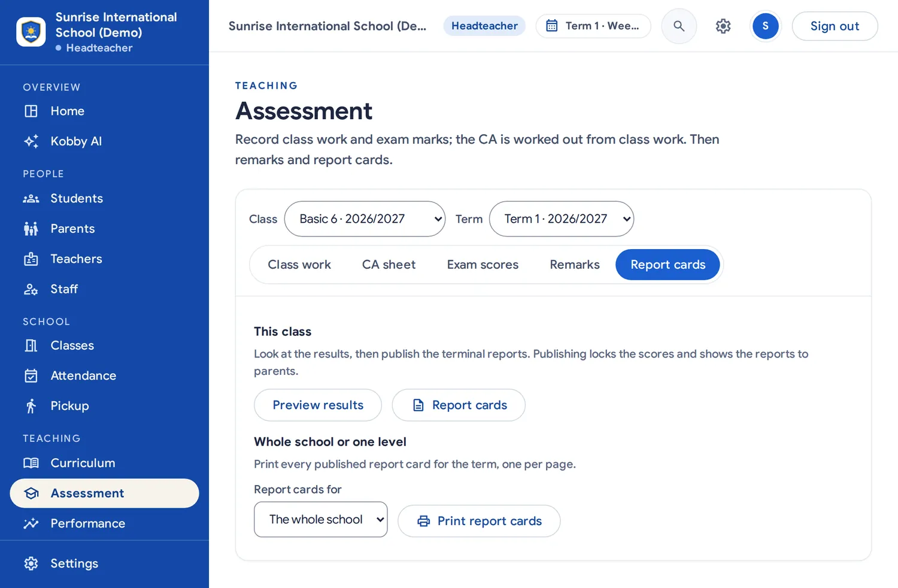Viewport: 898px width, 588px height.
Task: Expand the Class dropdown Basic 6
Action: [365, 219]
